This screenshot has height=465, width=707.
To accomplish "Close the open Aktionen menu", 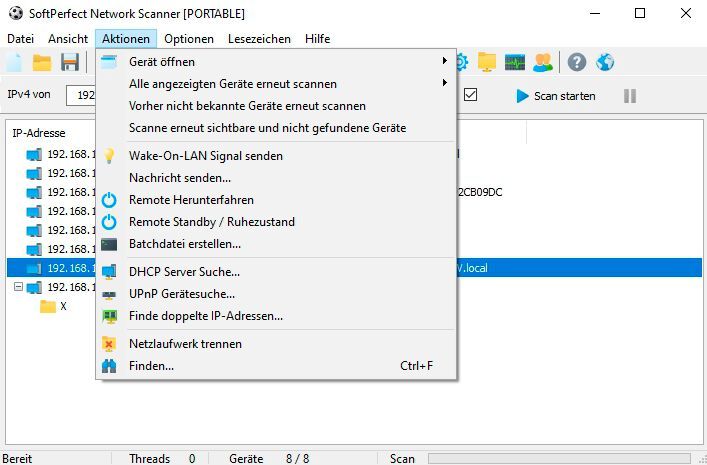I will click(126, 39).
